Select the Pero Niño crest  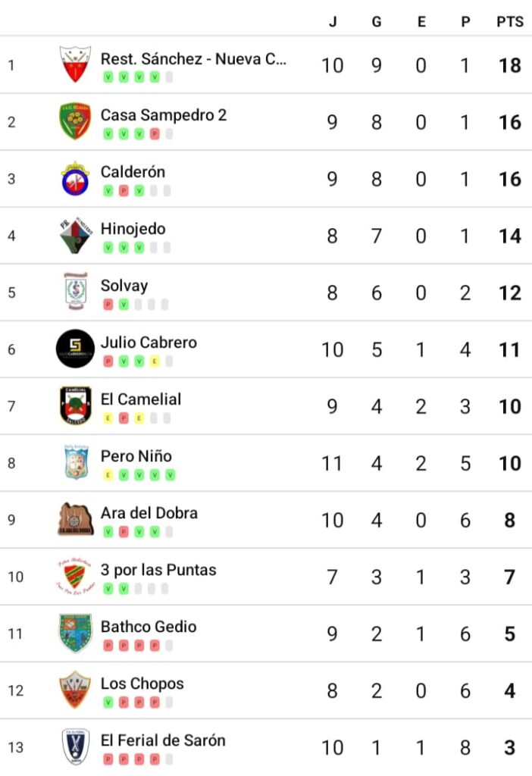coord(77,462)
